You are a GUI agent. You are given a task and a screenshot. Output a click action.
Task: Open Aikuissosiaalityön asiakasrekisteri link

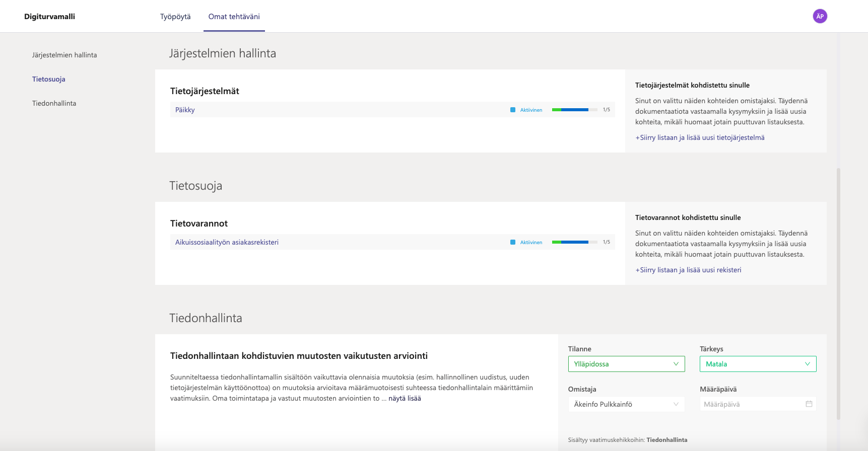click(227, 242)
